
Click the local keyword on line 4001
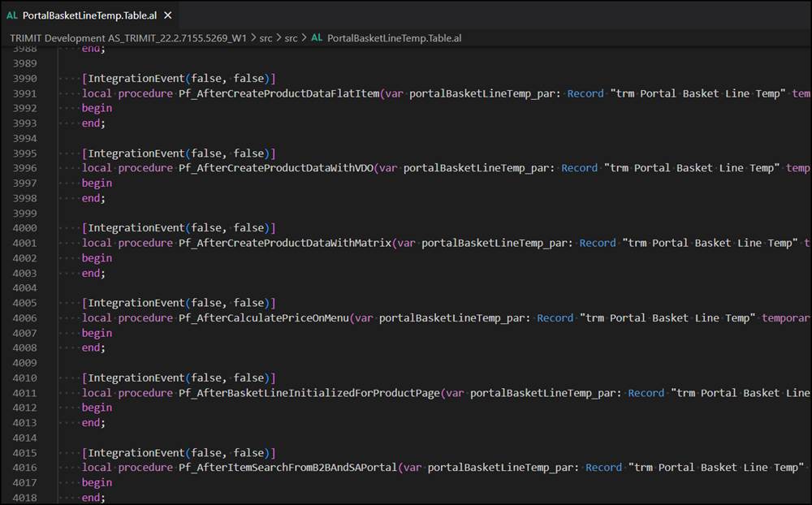[x=97, y=242]
